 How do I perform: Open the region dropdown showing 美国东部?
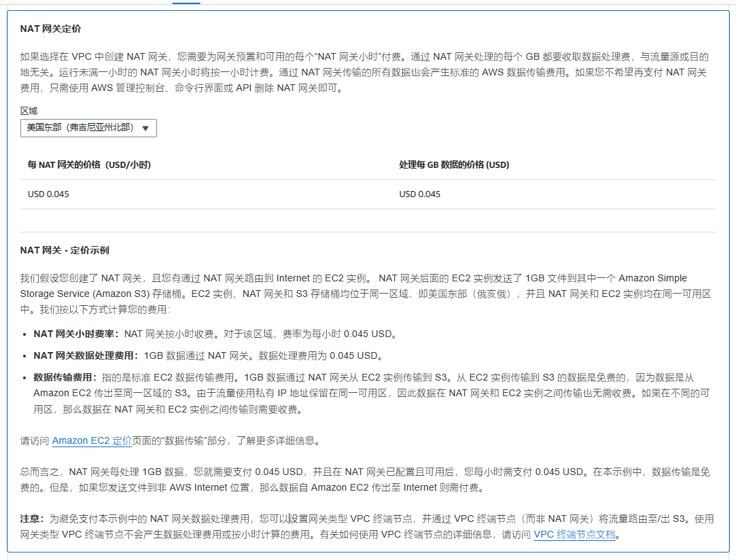point(88,128)
